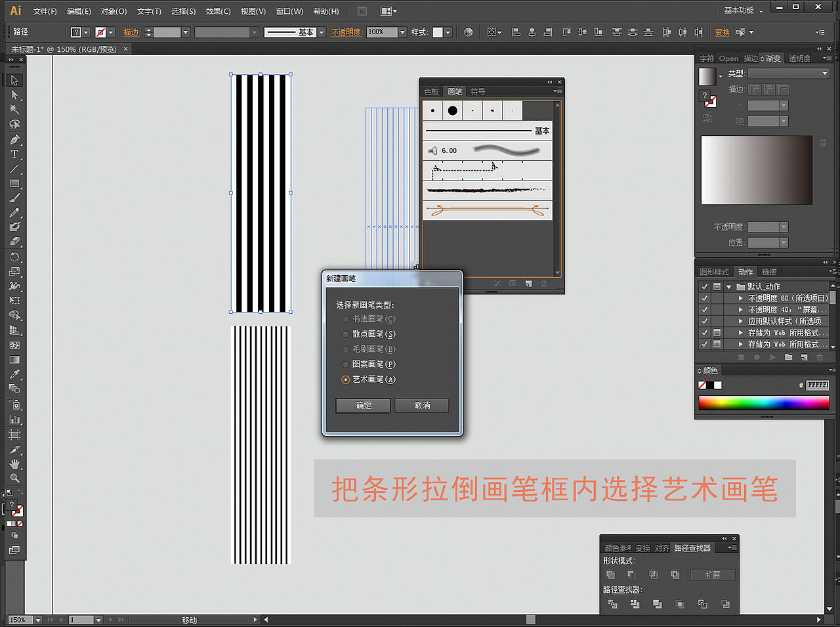840x627 pixels.
Task: Pick the Zoom tool
Action: pyautogui.click(x=14, y=479)
